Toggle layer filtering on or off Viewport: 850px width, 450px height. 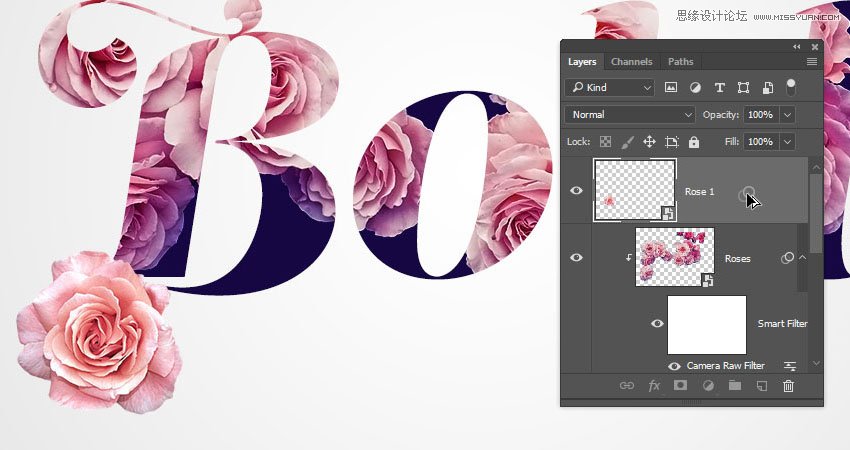791,87
